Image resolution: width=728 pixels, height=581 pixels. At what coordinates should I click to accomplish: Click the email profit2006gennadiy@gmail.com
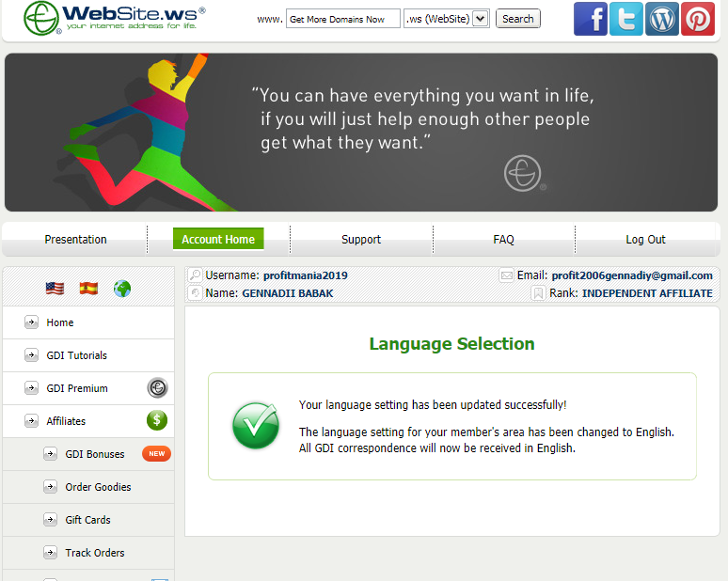[x=632, y=275]
